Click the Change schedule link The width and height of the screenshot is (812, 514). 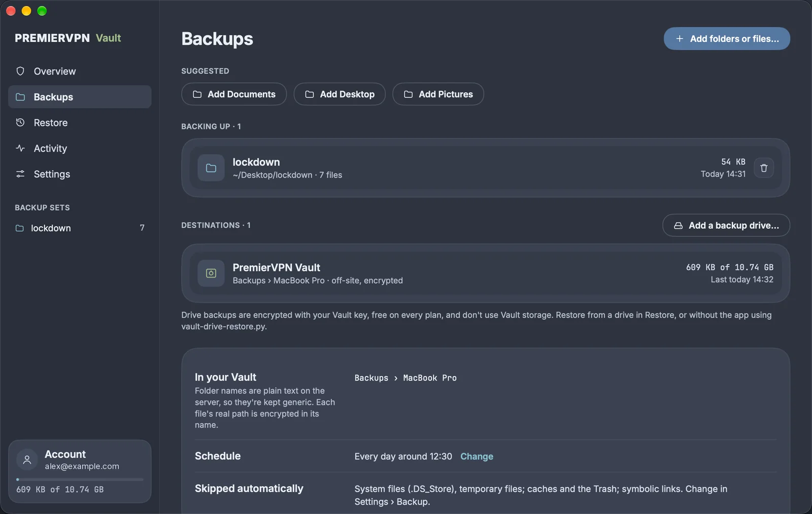pyautogui.click(x=477, y=457)
